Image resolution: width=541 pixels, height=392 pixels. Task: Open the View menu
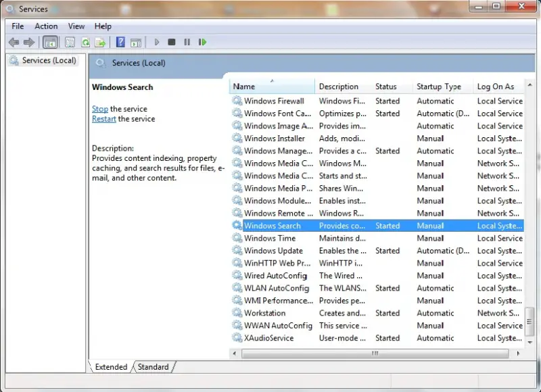pos(76,26)
